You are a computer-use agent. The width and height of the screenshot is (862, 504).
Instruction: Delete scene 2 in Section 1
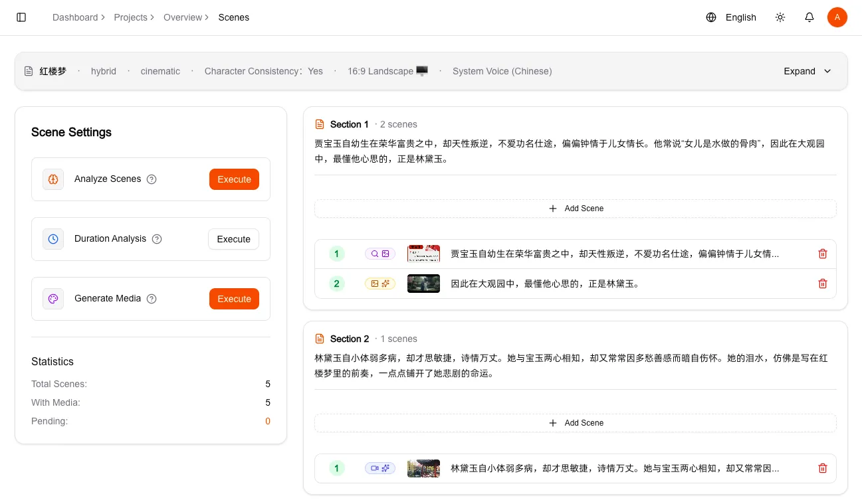[x=822, y=284]
